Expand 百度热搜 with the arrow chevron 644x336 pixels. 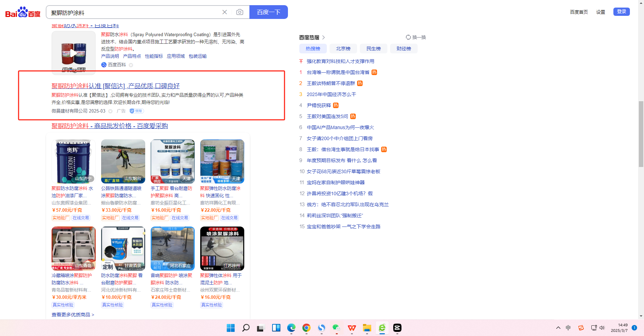click(323, 38)
